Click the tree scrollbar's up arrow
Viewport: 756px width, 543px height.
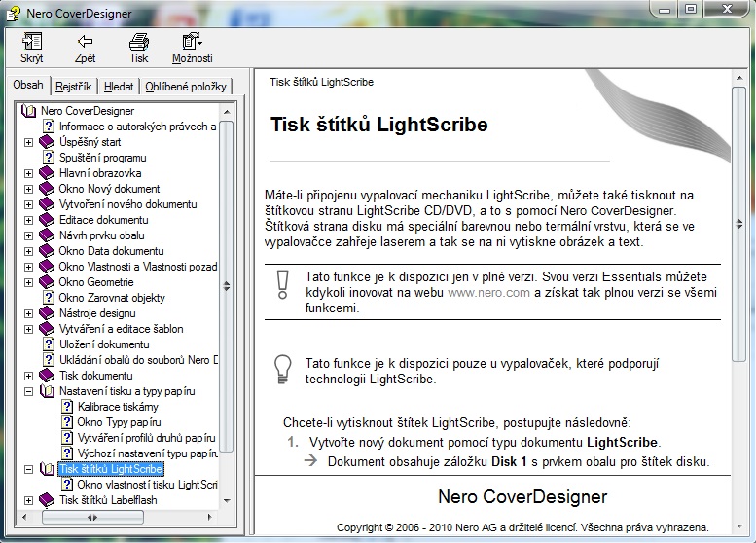227,112
